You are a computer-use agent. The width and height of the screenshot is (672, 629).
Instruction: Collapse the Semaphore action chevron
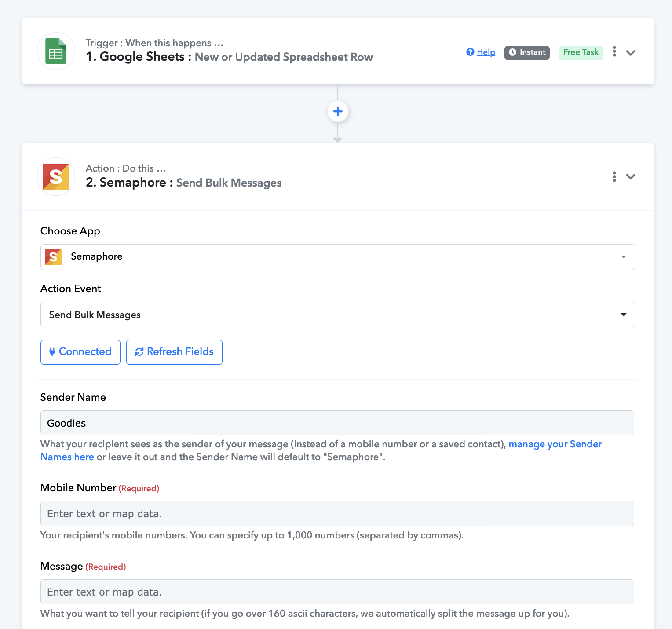631,177
